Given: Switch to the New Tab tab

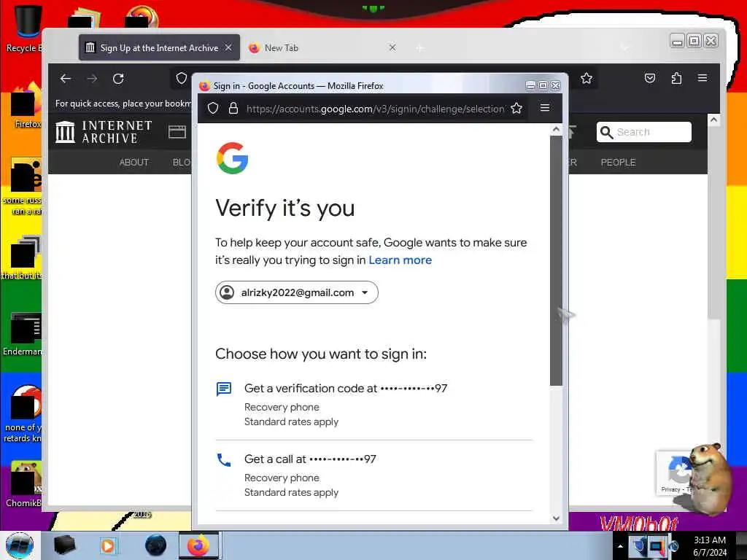Looking at the screenshot, I should [x=323, y=47].
